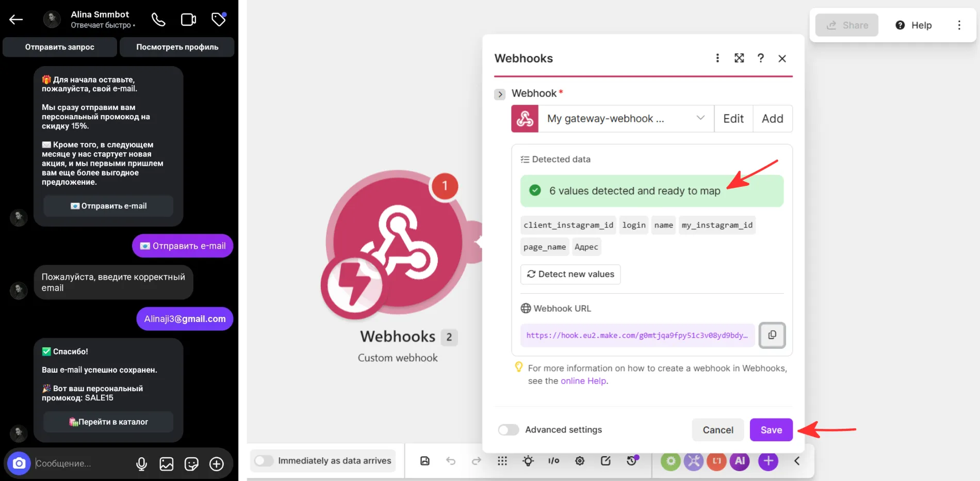
Task: Start a video call in the chat
Action: click(x=188, y=20)
